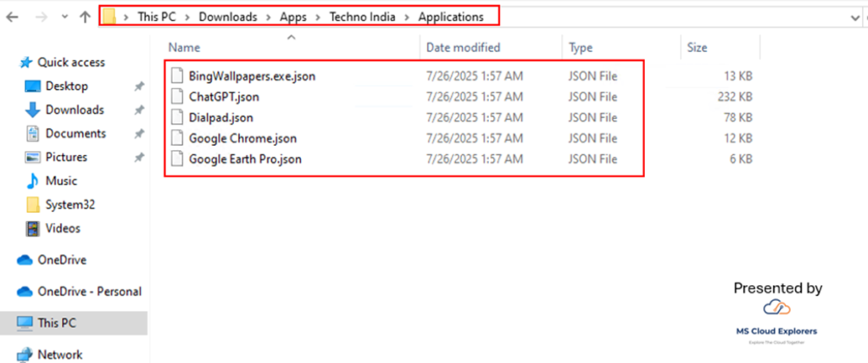Select Google Chrome.json file icon

coord(176,138)
